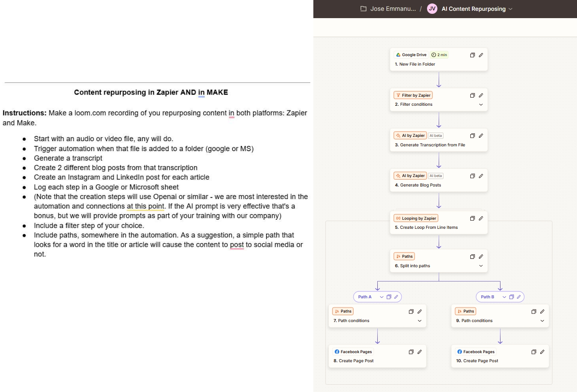Click the Looping by Zapier badge
Image resolution: width=577 pixels, height=392 pixels.
point(416,218)
